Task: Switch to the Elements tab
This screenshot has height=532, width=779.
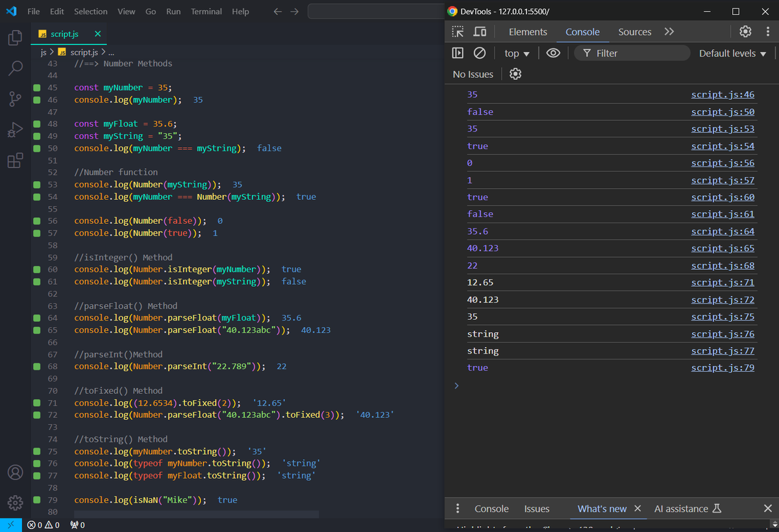Action: click(528, 32)
